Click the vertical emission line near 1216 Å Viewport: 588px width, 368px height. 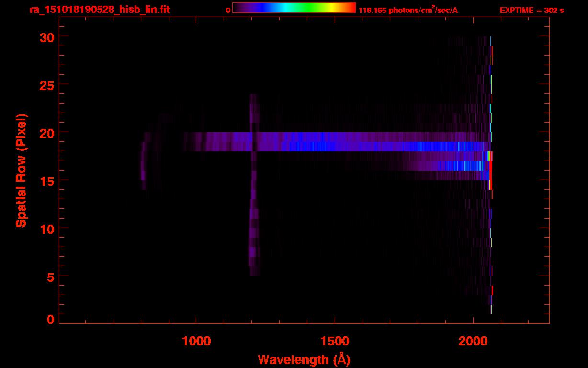[x=254, y=184]
